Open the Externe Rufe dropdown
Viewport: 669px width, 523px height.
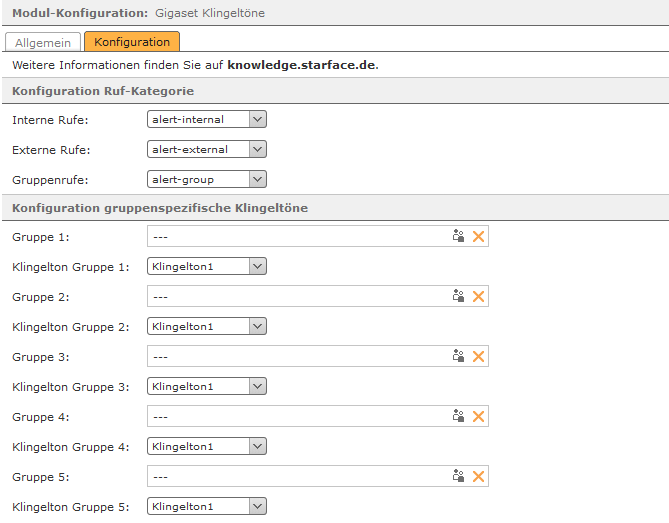pyautogui.click(x=207, y=149)
